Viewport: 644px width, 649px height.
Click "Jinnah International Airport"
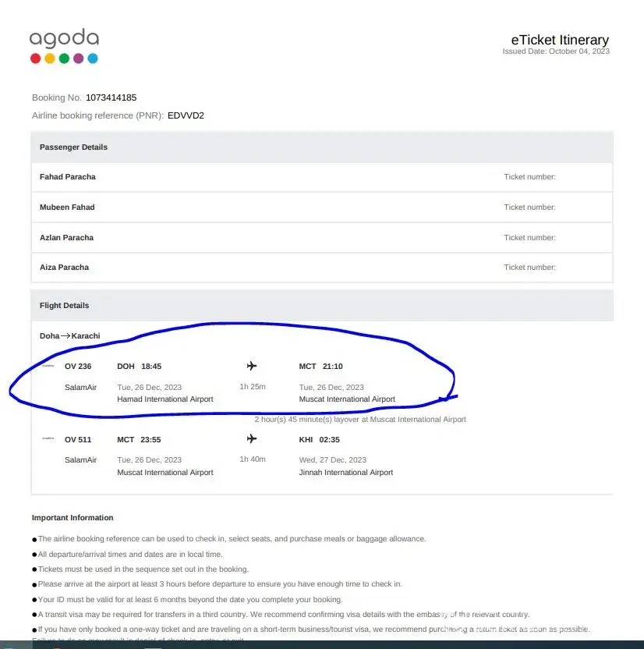click(x=346, y=472)
